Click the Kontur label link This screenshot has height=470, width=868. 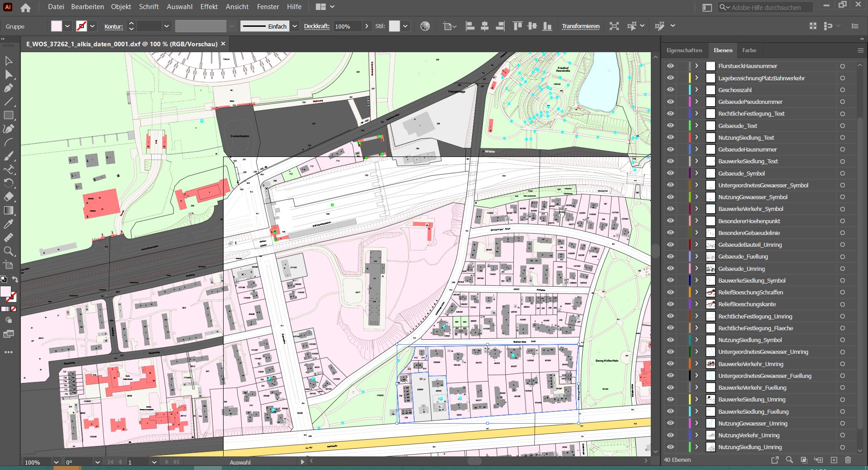click(x=113, y=27)
